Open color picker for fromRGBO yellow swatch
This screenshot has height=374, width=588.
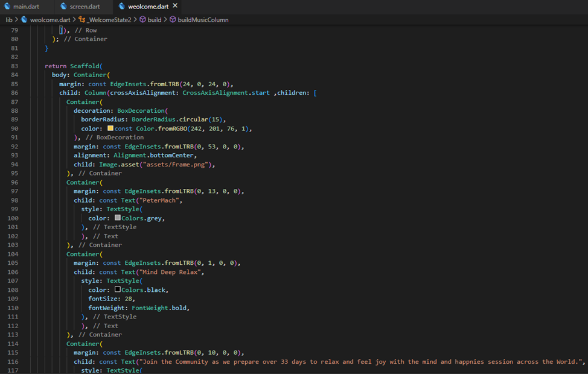(110, 128)
